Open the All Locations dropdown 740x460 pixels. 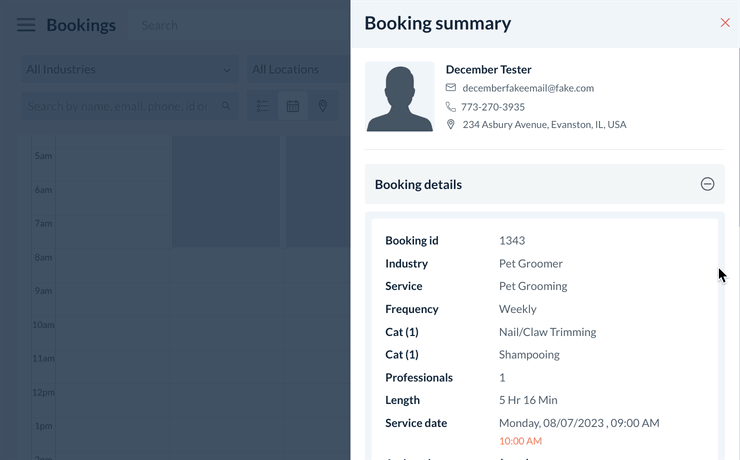click(x=298, y=69)
